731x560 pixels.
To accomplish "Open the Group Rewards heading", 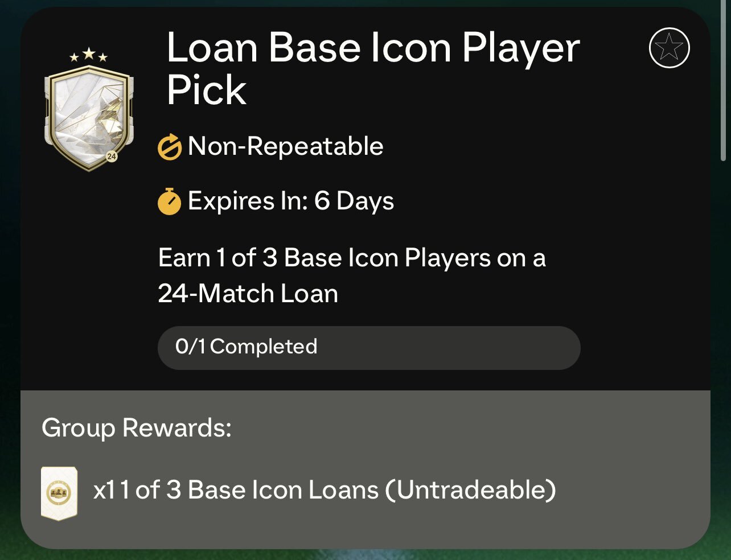I will (x=137, y=429).
